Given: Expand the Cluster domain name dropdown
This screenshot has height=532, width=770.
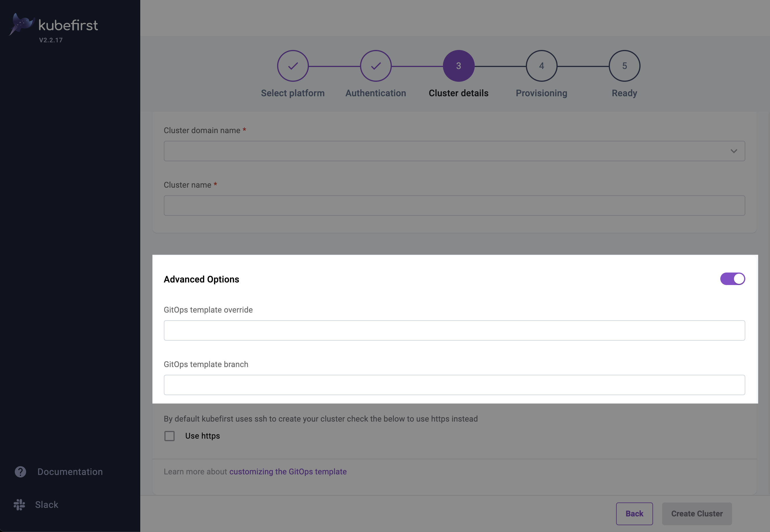Looking at the screenshot, I should coord(734,151).
